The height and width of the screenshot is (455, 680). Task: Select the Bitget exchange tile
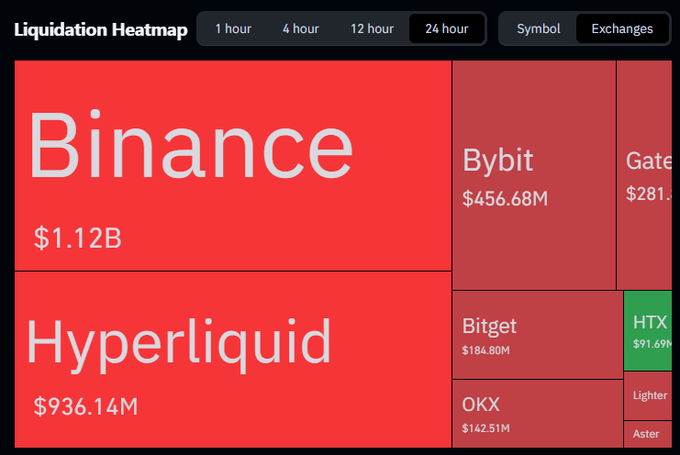(538, 335)
